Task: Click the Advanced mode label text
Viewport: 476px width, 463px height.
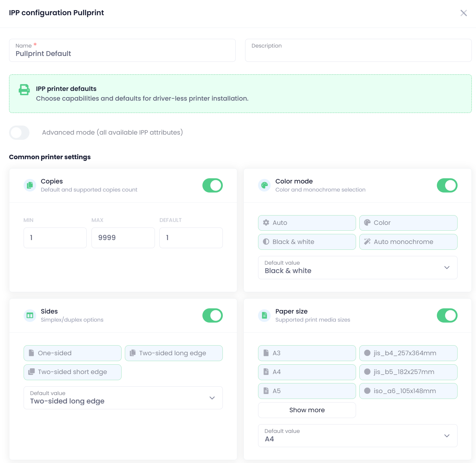Action: (113, 132)
